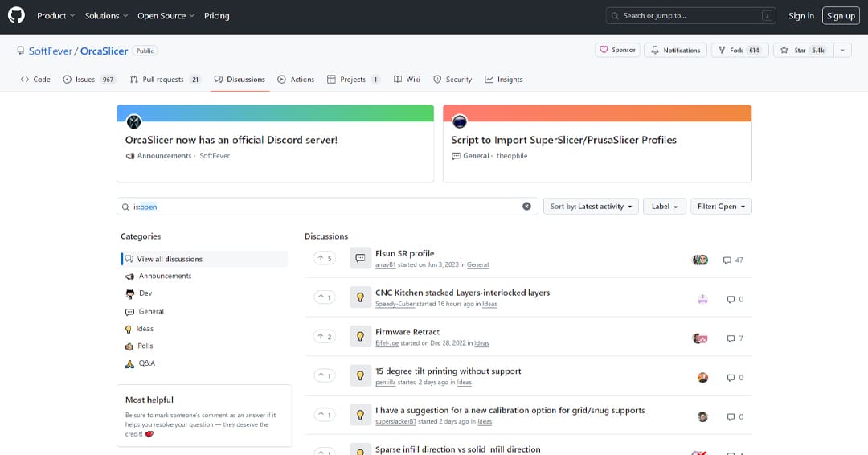Switch to the Security tab

pyautogui.click(x=452, y=79)
